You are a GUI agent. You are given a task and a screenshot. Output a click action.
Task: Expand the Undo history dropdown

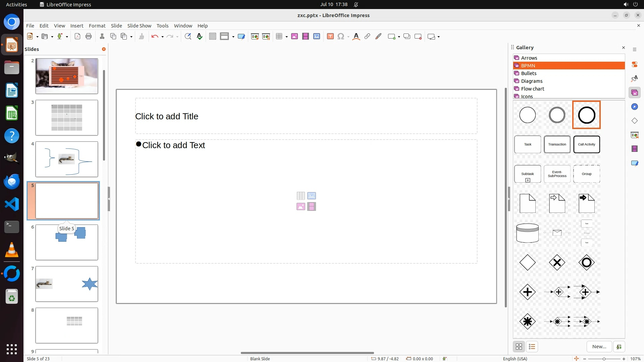pos(162,37)
